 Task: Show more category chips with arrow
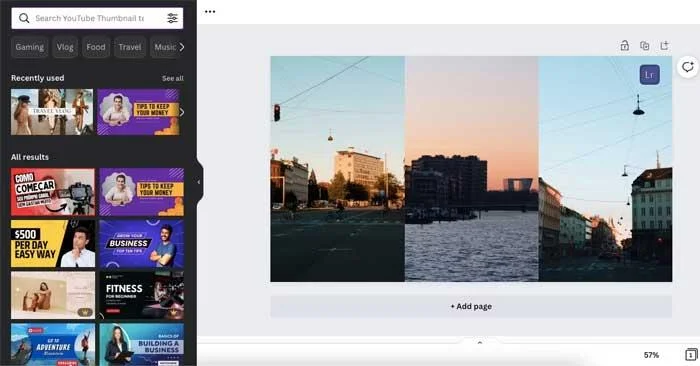coord(182,47)
